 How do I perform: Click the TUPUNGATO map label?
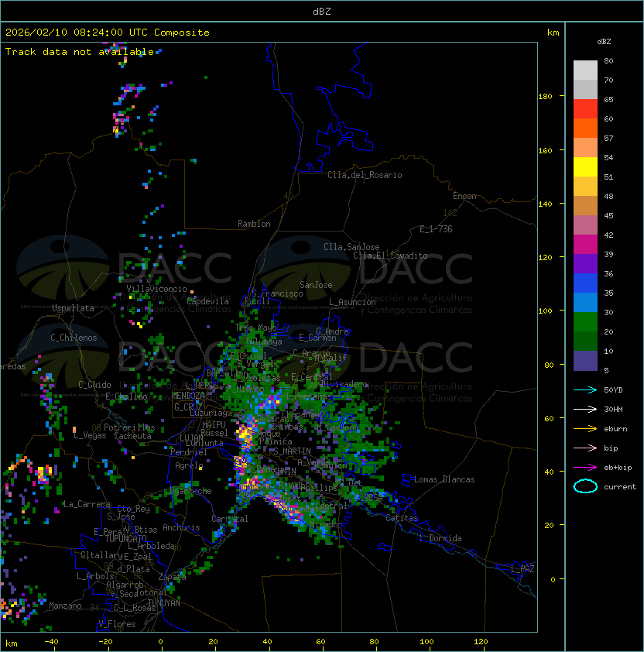coord(125,538)
